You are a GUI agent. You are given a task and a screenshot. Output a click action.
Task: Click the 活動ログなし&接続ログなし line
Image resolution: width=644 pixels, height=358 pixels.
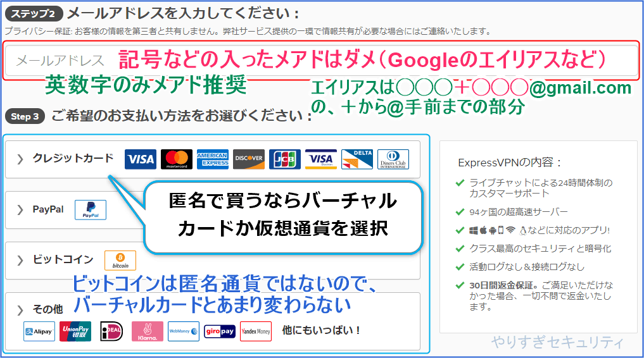click(527, 267)
